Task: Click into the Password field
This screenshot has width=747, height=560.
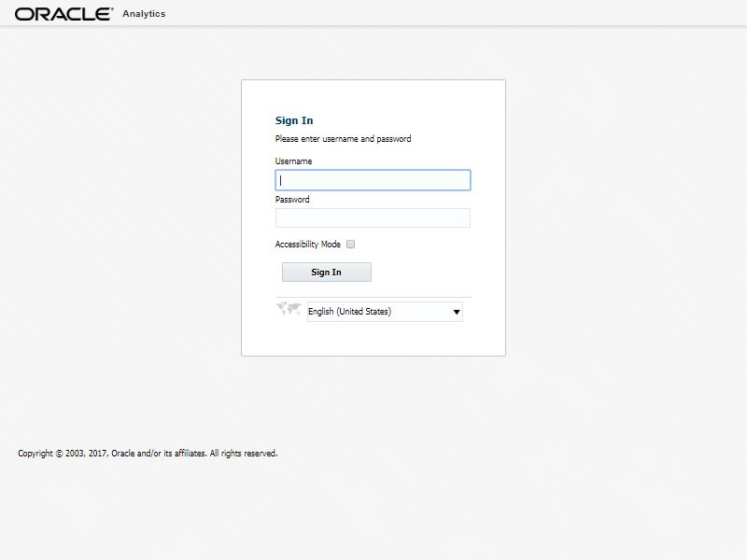Action: pyautogui.click(x=373, y=218)
